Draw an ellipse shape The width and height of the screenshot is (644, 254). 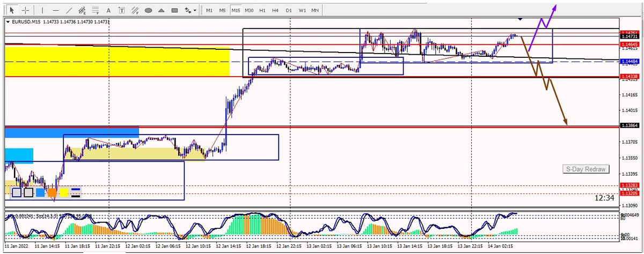point(149,10)
